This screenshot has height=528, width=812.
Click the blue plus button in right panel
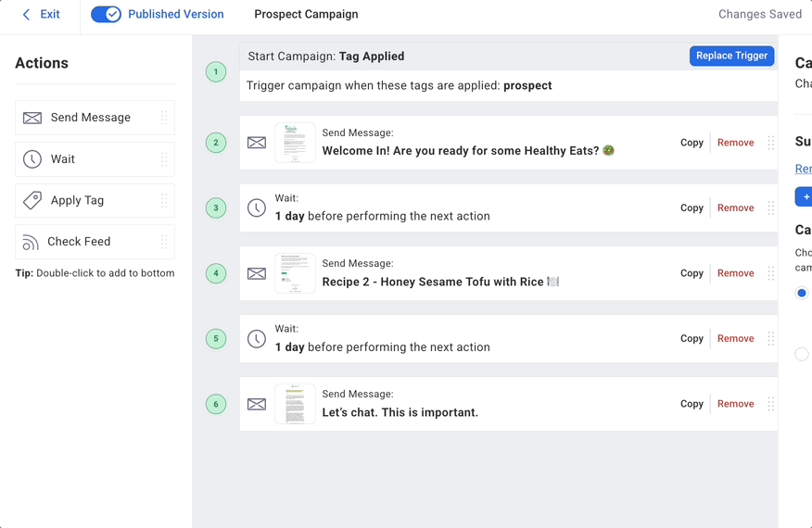click(x=805, y=196)
